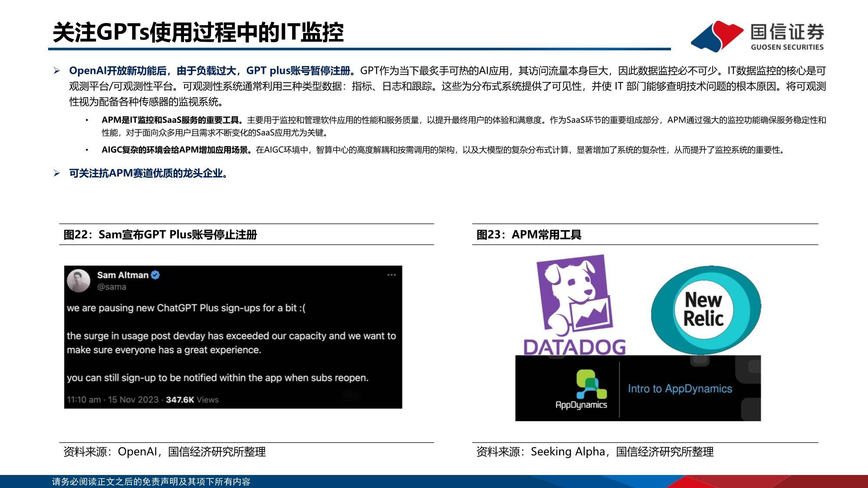Click the AppDynamics logo icon

[x=592, y=384]
